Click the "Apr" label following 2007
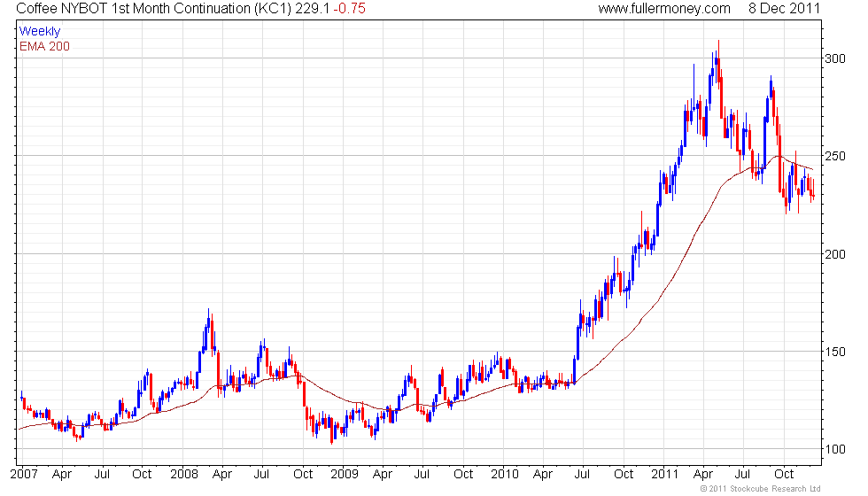Viewport: 868px width, 496px height. coord(62,475)
